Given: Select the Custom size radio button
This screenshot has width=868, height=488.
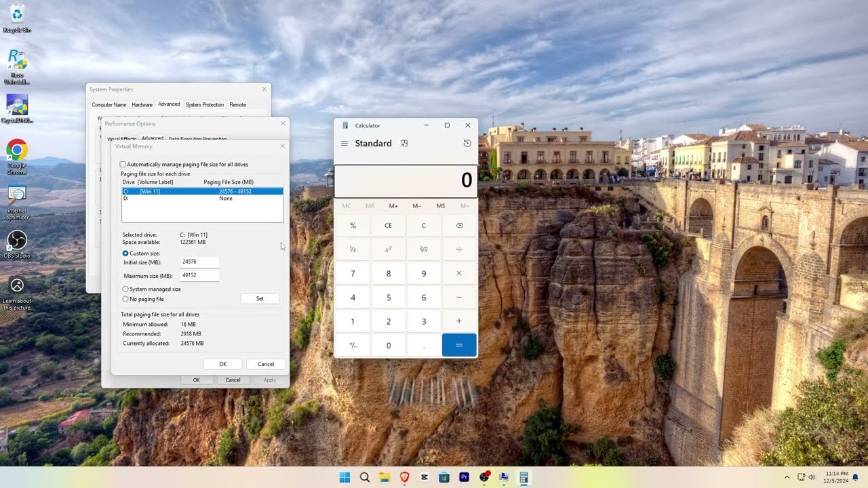Looking at the screenshot, I should click(125, 253).
